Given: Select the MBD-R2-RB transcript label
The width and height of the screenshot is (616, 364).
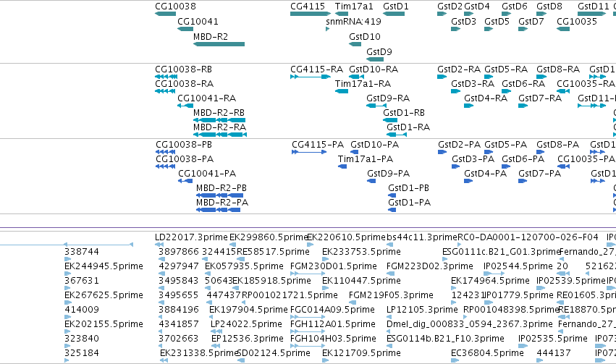Looking at the screenshot, I should (x=219, y=113).
